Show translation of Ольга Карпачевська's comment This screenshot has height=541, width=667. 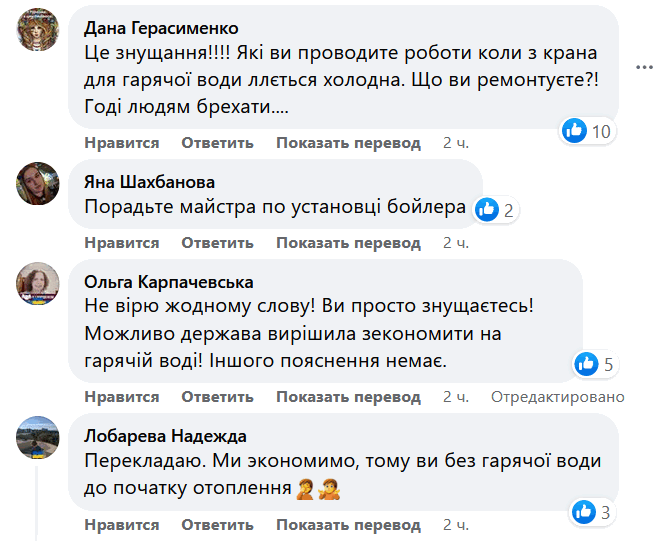(349, 397)
